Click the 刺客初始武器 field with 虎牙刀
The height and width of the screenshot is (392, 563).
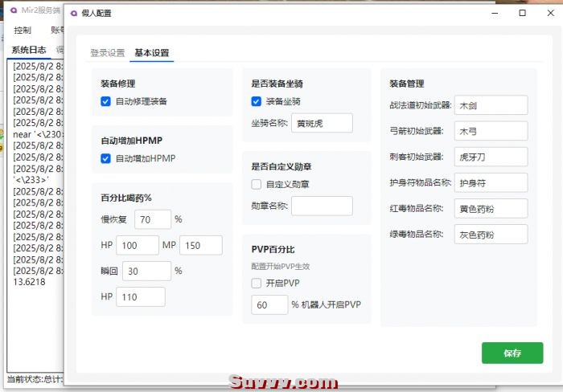click(491, 157)
